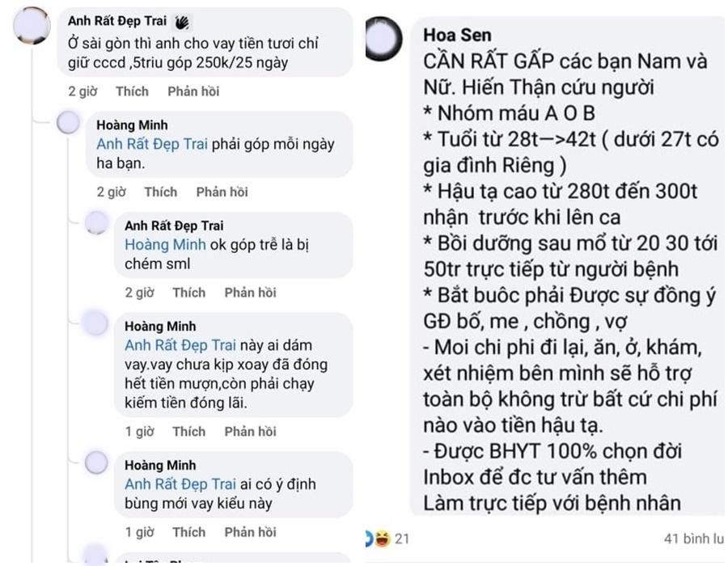Open the reaction count 21 list
The height and width of the screenshot is (566, 728).
[x=402, y=539]
